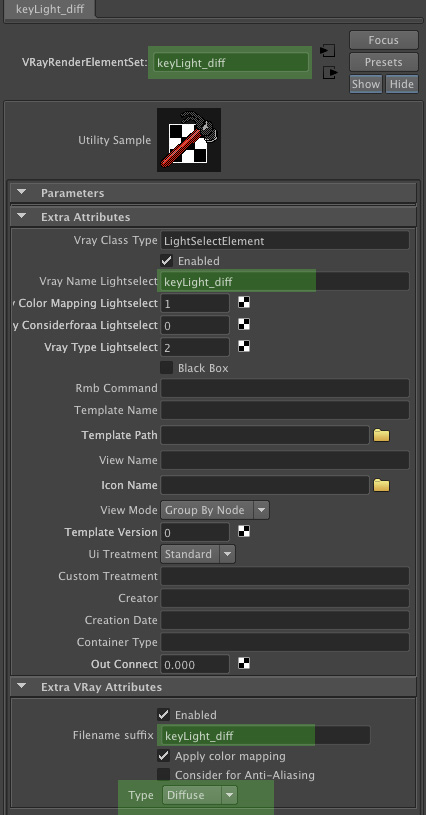This screenshot has height=815, width=426.
Task: Toggle Apply color mapping checkbox
Action: [164, 756]
